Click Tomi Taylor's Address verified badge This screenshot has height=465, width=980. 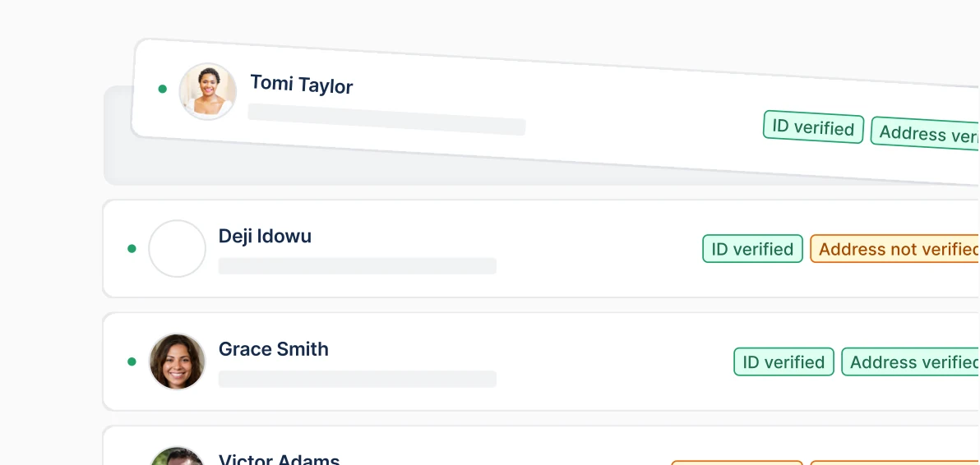(926, 134)
